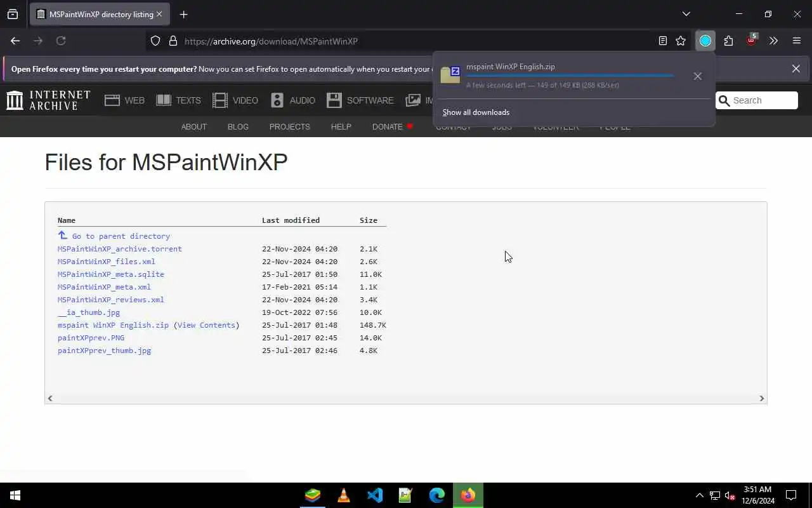Open the AUDIO section
This screenshot has width=812, height=508.
(x=292, y=100)
